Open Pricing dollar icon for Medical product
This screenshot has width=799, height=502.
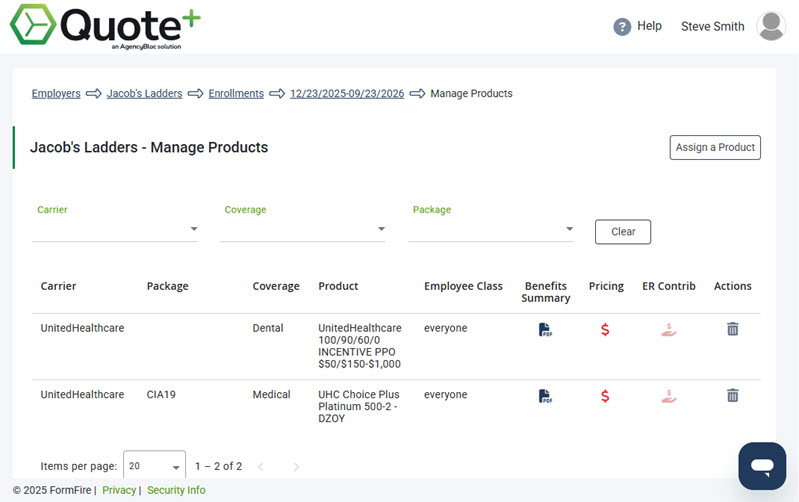605,396
